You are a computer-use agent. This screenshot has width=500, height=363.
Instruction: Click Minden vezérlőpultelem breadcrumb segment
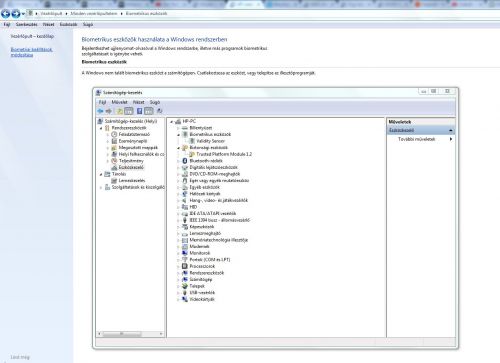click(94, 14)
